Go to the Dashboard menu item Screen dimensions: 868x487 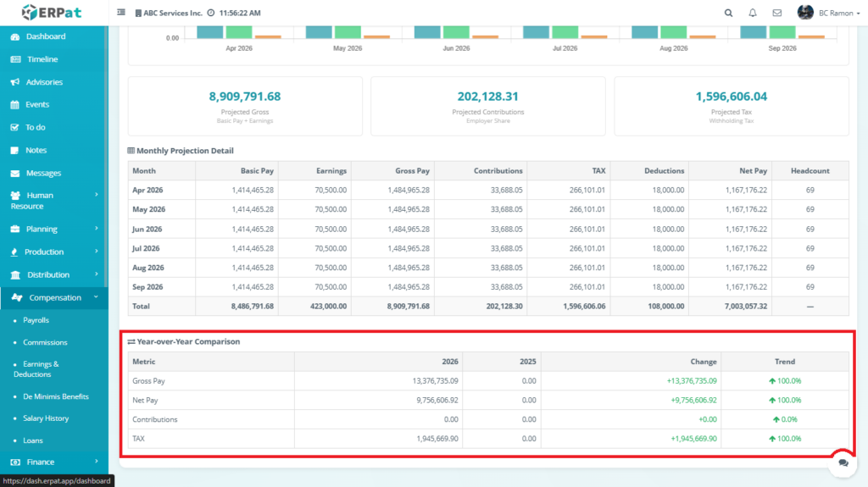point(46,36)
